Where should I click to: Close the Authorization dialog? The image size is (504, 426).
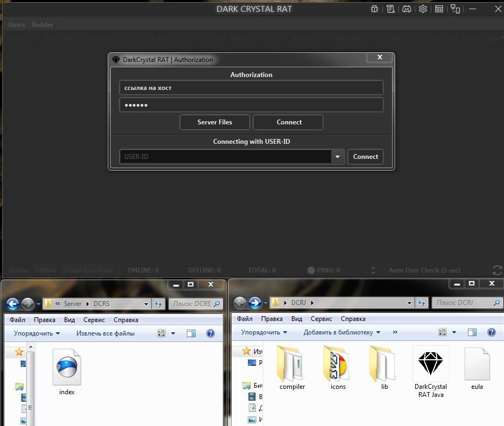click(379, 57)
